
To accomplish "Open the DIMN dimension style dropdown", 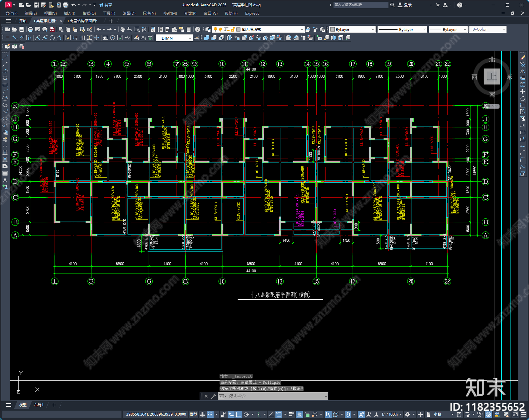I will [x=174, y=38].
